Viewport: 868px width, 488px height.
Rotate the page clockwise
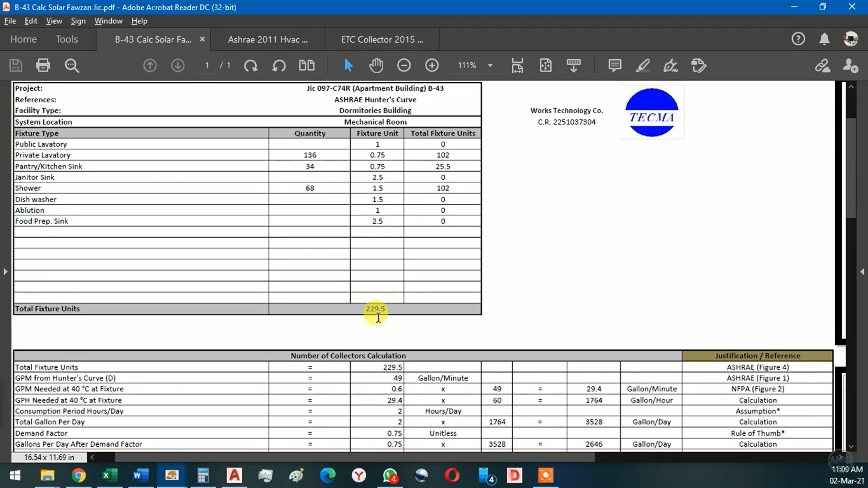251,65
